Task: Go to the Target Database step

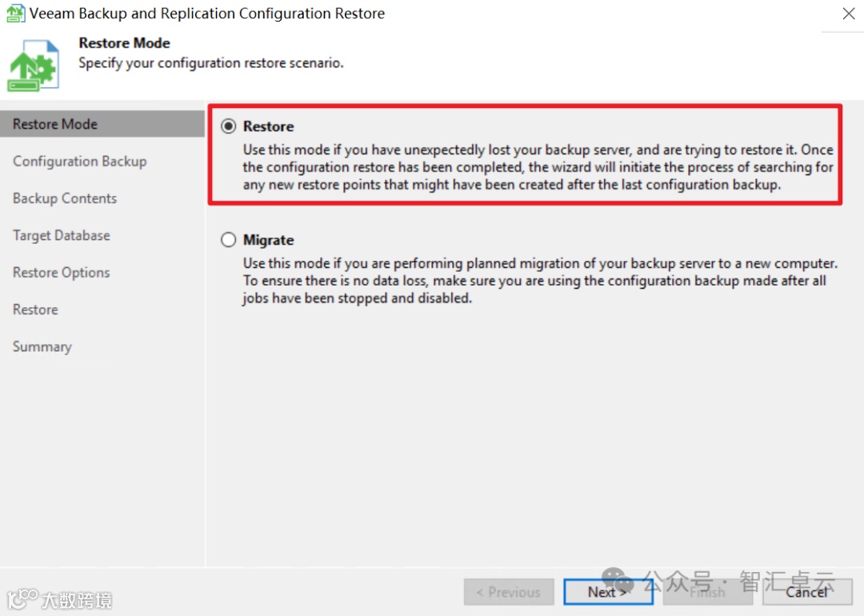Action: (62, 235)
